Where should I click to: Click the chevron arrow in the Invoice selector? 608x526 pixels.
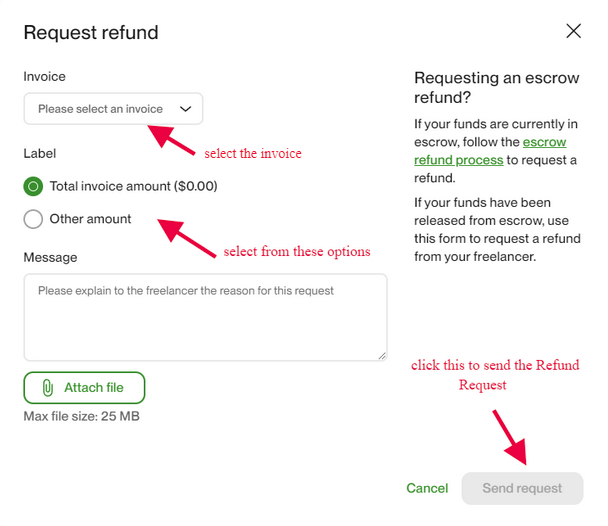185,109
